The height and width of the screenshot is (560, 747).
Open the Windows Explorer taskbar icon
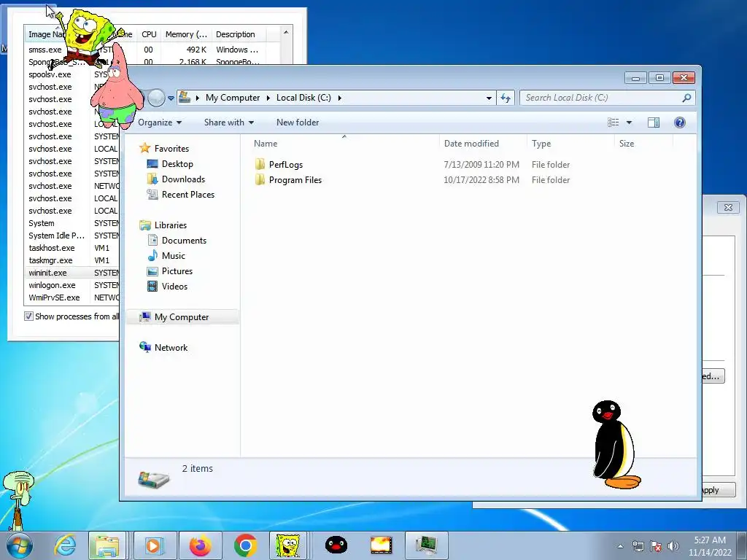pos(107,545)
